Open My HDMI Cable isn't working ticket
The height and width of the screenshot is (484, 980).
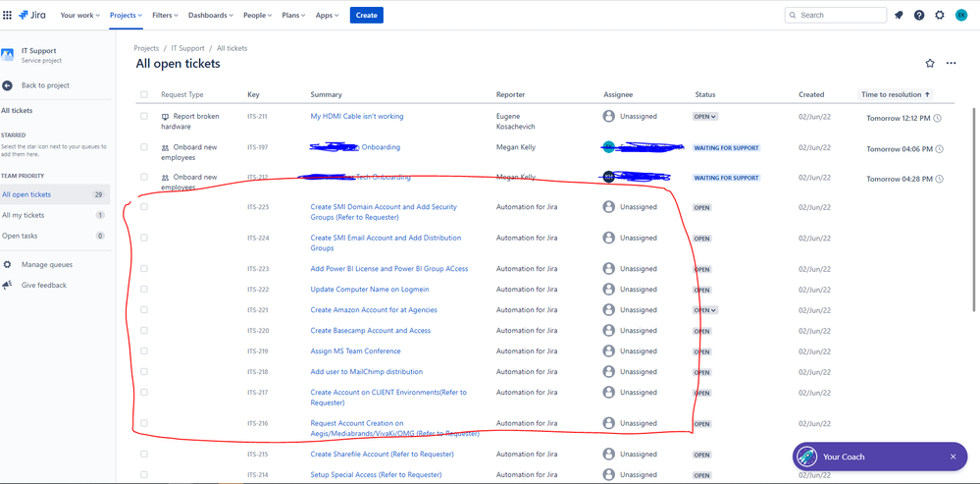(x=357, y=116)
